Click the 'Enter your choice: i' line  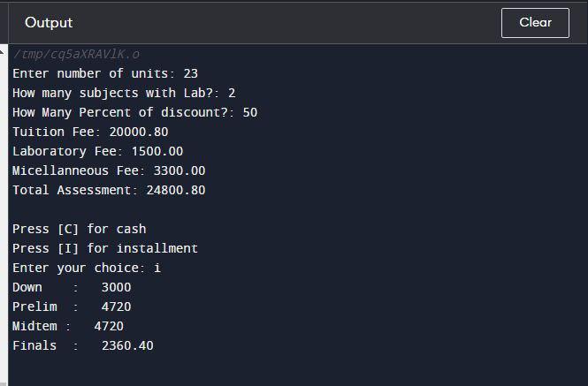(87, 268)
